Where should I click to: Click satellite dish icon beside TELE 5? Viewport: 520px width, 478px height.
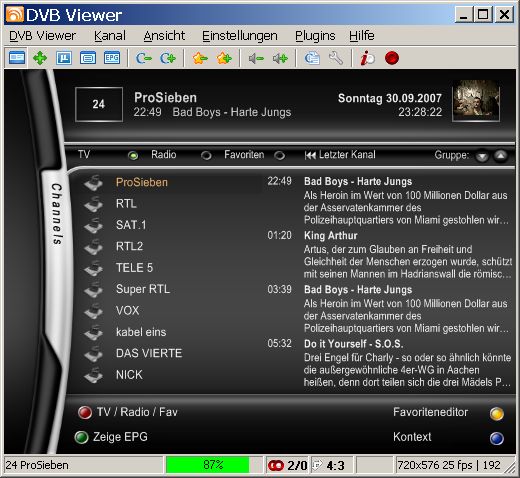coord(94,268)
